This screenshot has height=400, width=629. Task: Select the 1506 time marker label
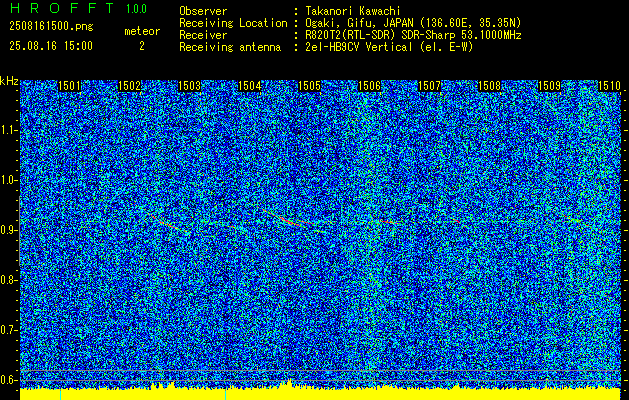click(x=369, y=86)
